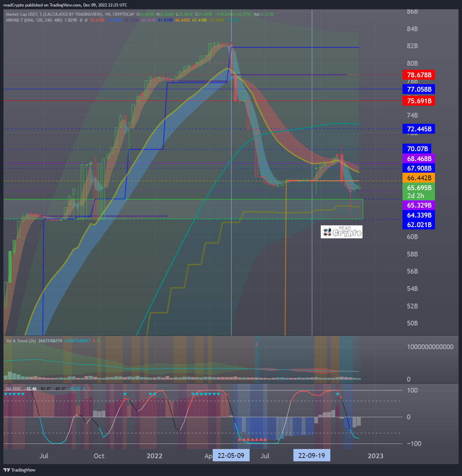This screenshot has width=462, height=476.
Task: Click the 50B label on price axis
Action: 412,323
